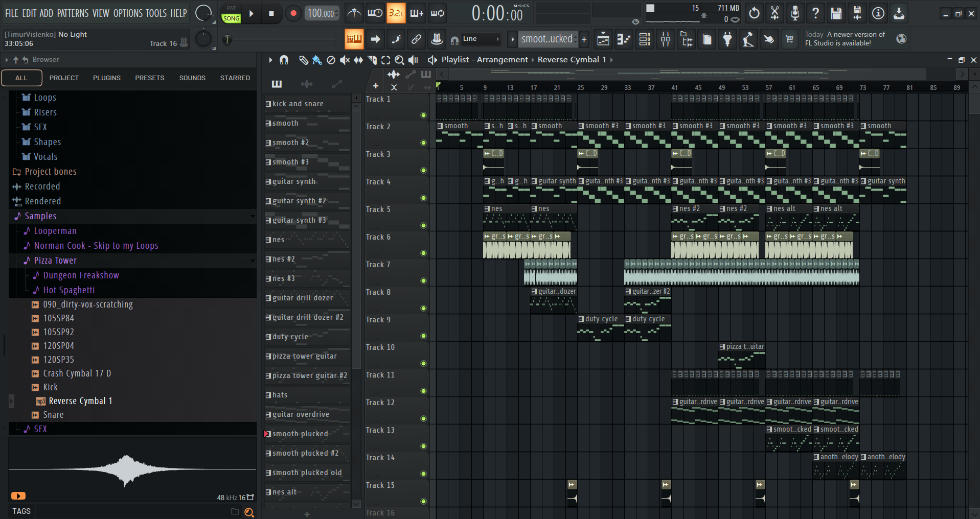Screen dimensions: 980x519
Task: Click the tempo 100.000 field
Action: point(322,13)
